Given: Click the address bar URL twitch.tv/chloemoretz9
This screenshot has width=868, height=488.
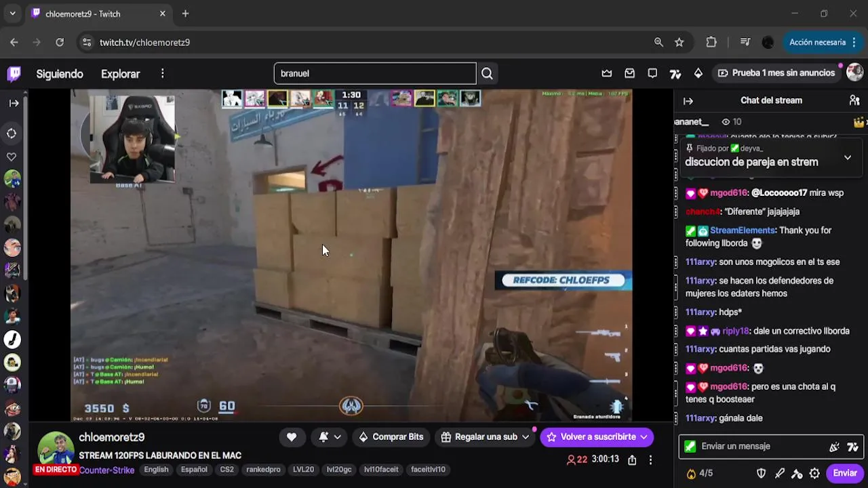Looking at the screenshot, I should pyautogui.click(x=144, y=42).
